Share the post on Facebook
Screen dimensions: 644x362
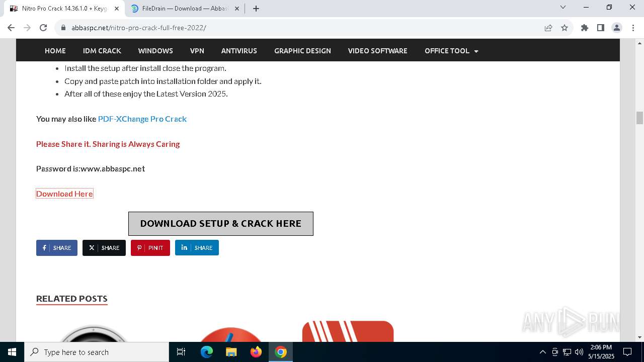[x=57, y=248]
